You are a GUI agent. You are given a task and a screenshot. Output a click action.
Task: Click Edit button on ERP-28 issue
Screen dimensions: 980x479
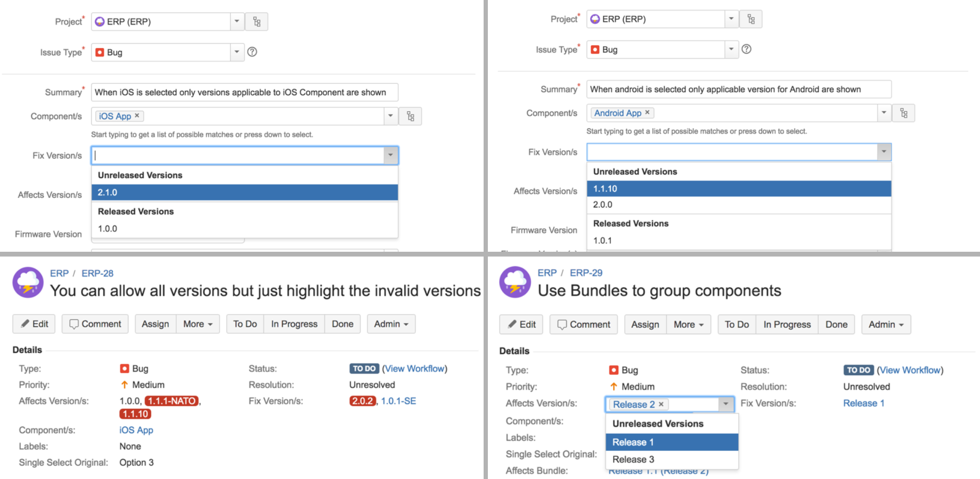pyautogui.click(x=34, y=324)
